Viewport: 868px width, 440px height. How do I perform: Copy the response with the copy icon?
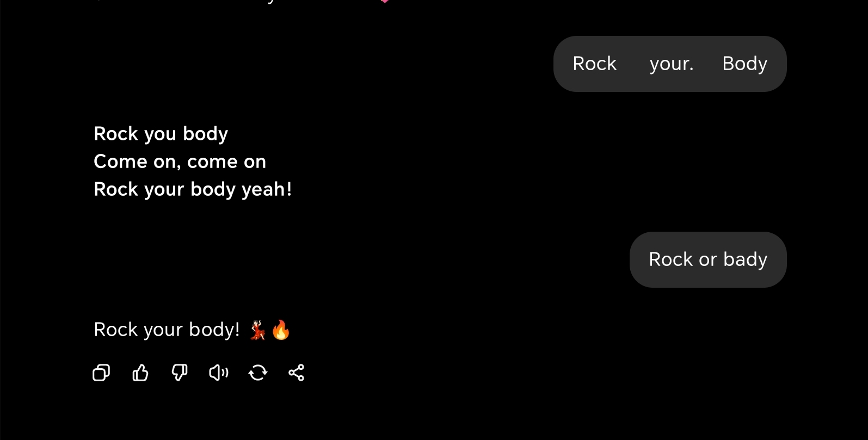coord(101,373)
